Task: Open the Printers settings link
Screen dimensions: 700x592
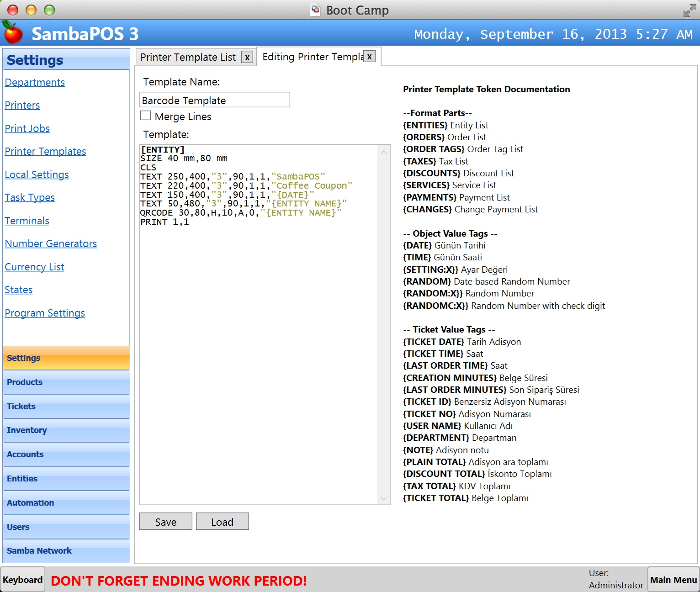Action: point(22,106)
